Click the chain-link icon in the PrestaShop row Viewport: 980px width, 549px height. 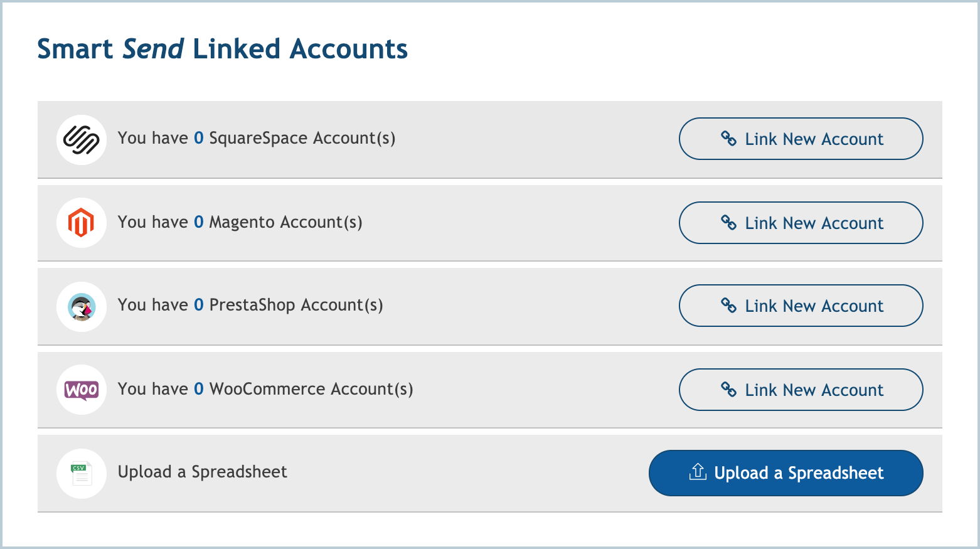(728, 306)
